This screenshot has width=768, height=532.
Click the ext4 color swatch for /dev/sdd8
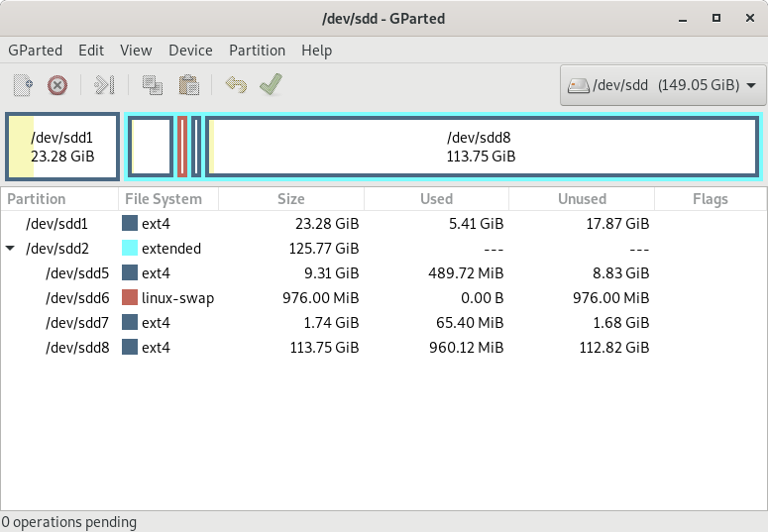point(130,347)
